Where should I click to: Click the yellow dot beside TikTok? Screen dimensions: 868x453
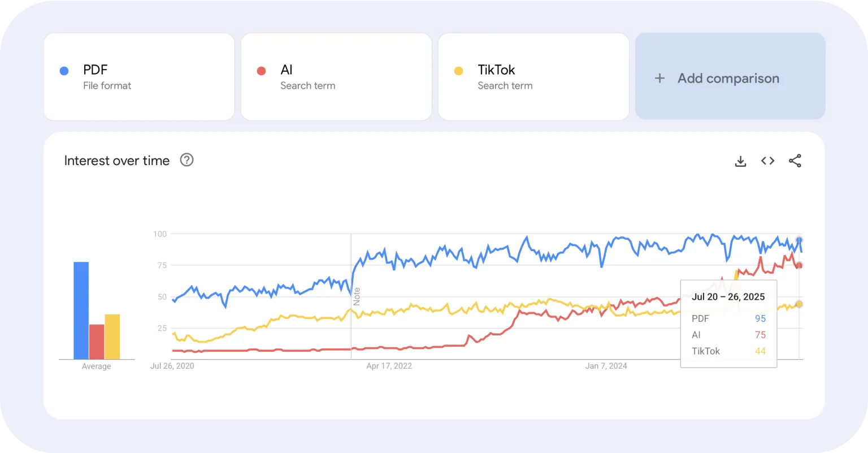458,71
